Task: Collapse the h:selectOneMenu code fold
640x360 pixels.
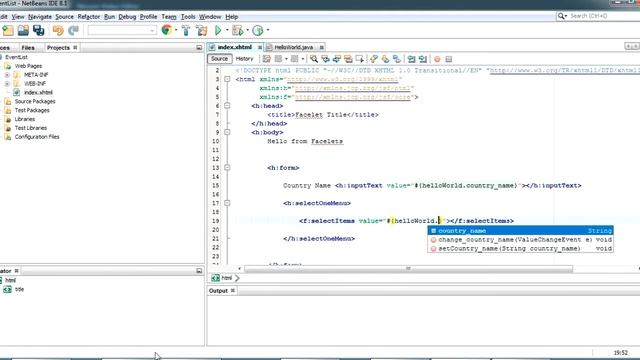Action: coord(227,203)
